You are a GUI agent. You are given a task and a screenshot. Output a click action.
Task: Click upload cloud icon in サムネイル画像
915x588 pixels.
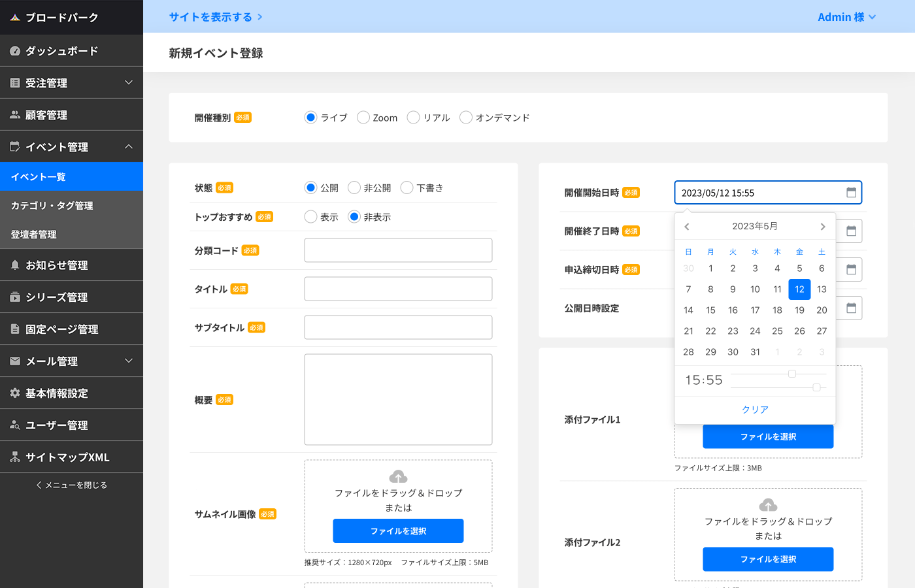click(398, 476)
